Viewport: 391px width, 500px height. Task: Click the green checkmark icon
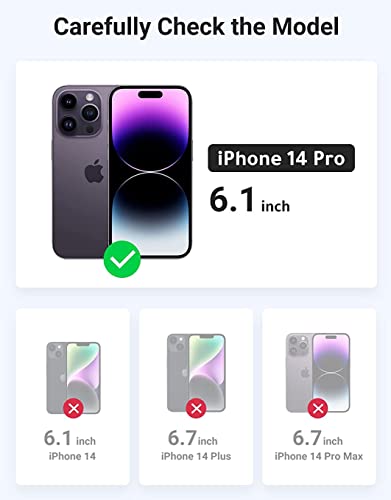pos(122,259)
